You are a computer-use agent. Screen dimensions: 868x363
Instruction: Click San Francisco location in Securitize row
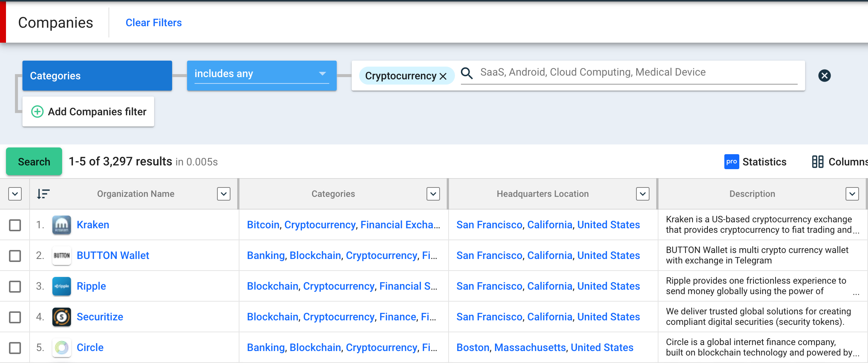tap(489, 317)
